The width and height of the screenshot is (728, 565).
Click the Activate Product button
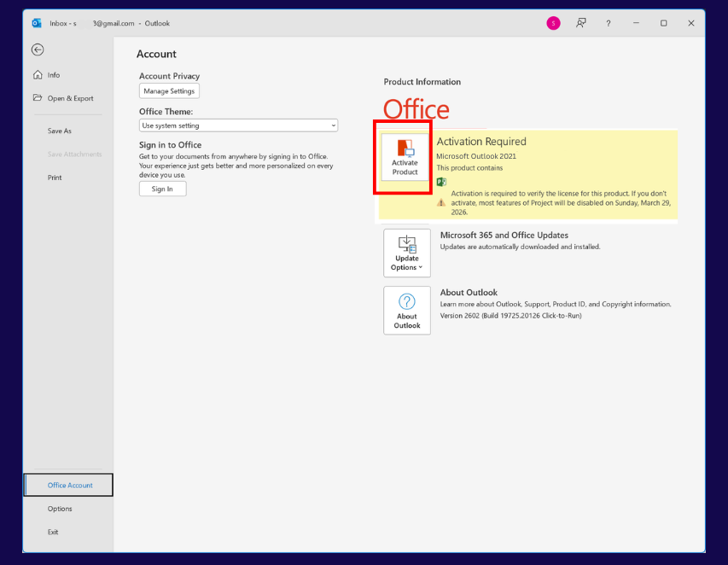405,157
